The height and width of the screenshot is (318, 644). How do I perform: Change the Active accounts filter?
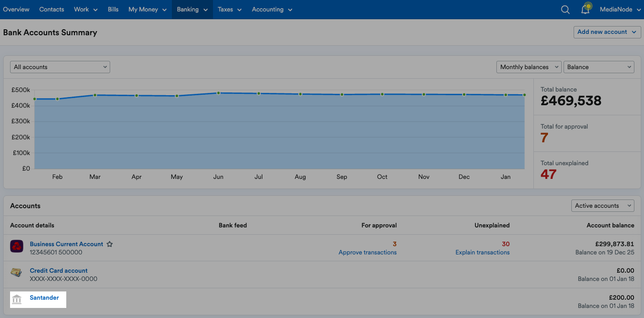coord(603,206)
